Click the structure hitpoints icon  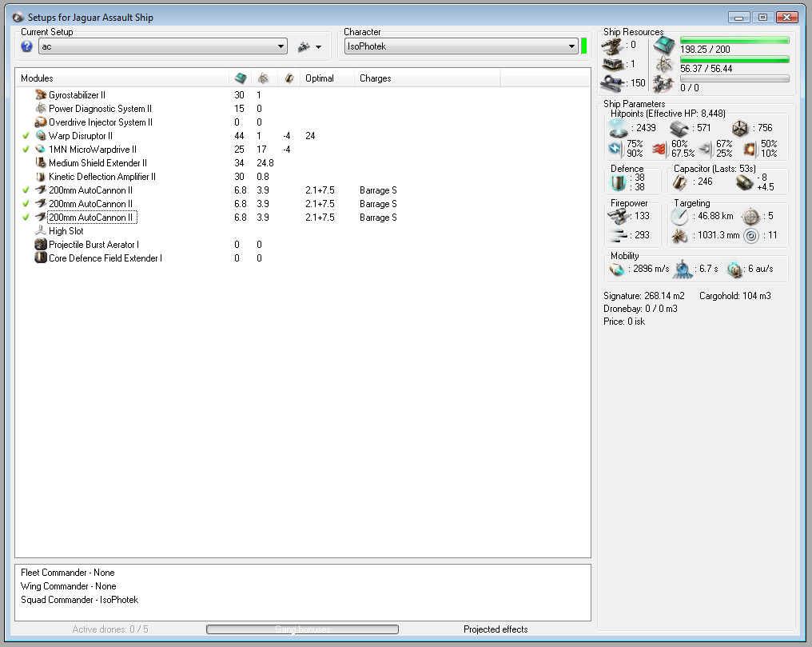point(740,128)
